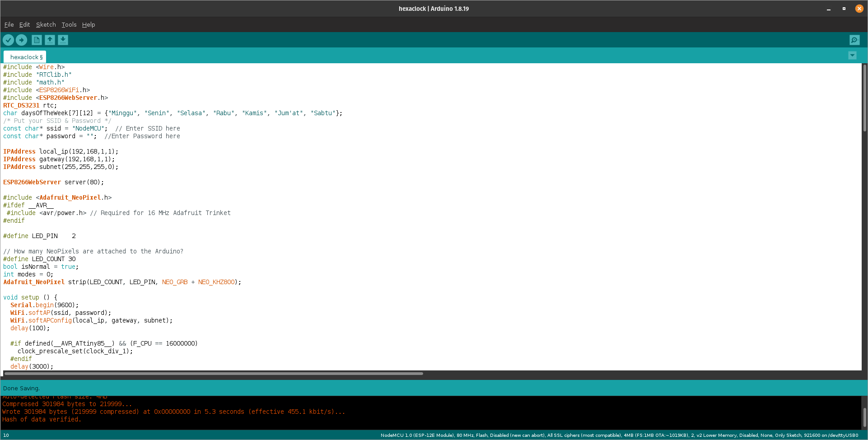Click the '#include "math.h"' line
The height and width of the screenshot is (440, 868).
pyautogui.click(x=34, y=83)
